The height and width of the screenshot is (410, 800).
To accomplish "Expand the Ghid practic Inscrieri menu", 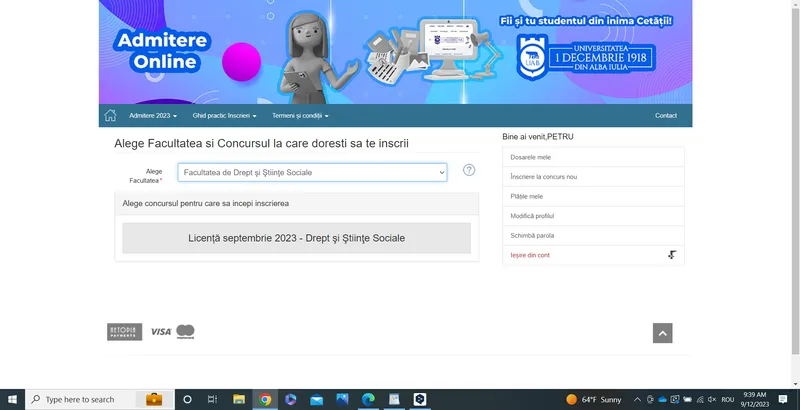I will click(x=224, y=116).
